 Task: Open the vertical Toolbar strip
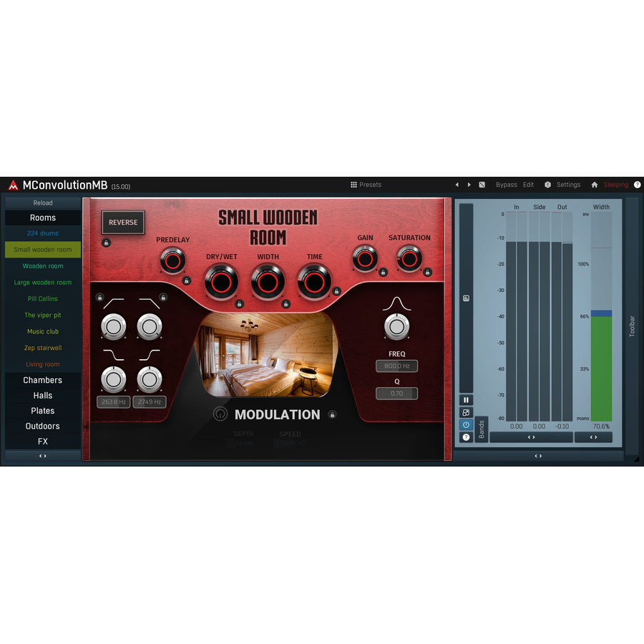click(632, 326)
